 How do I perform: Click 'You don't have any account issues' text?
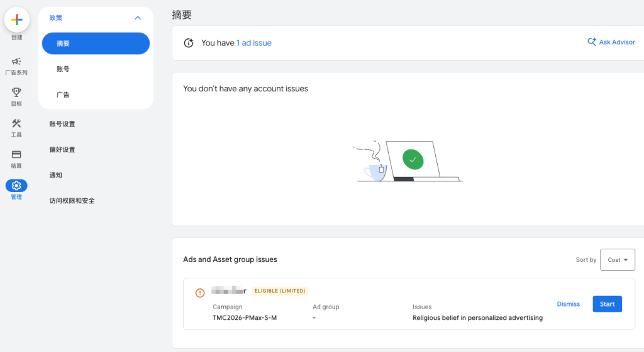(x=246, y=89)
